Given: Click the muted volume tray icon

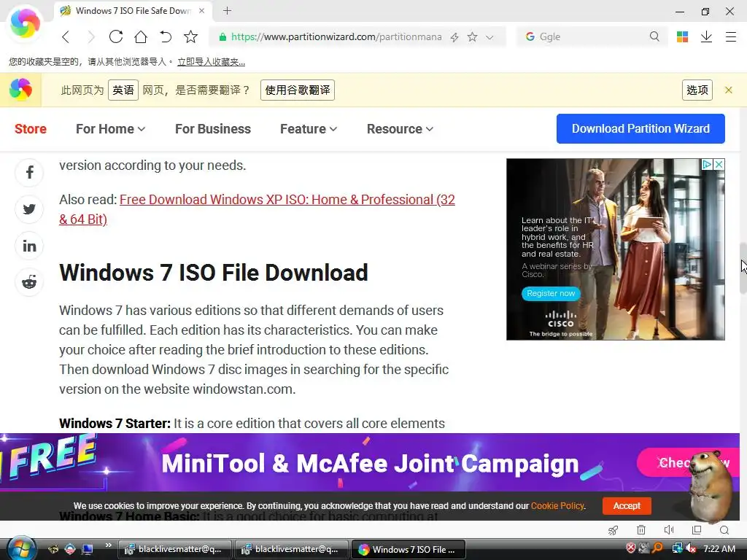Looking at the screenshot, I should tap(691, 548).
